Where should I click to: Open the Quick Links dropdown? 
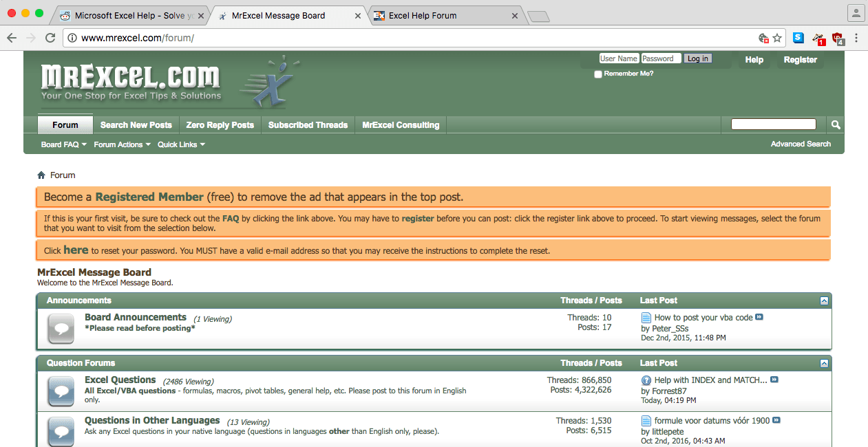tap(182, 144)
